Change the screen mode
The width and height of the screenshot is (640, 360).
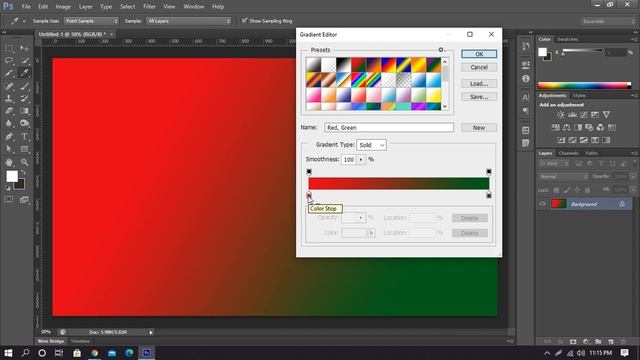pyautogui.click(x=24, y=200)
